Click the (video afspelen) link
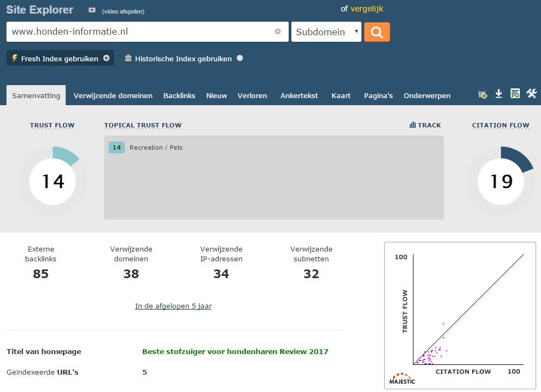 coord(123,11)
